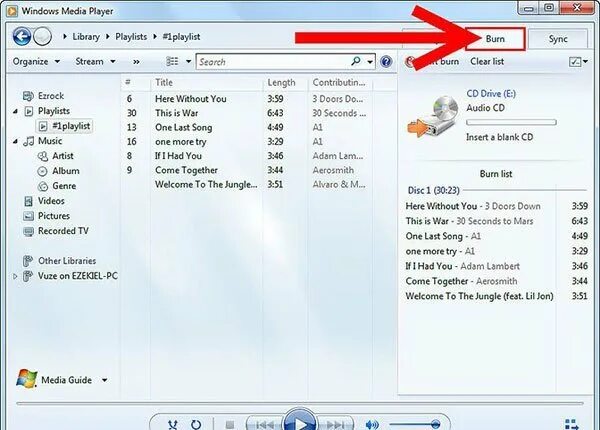This screenshot has height=430, width=600.
Task: Click the Recorded TV monitor icon
Action: tap(28, 231)
